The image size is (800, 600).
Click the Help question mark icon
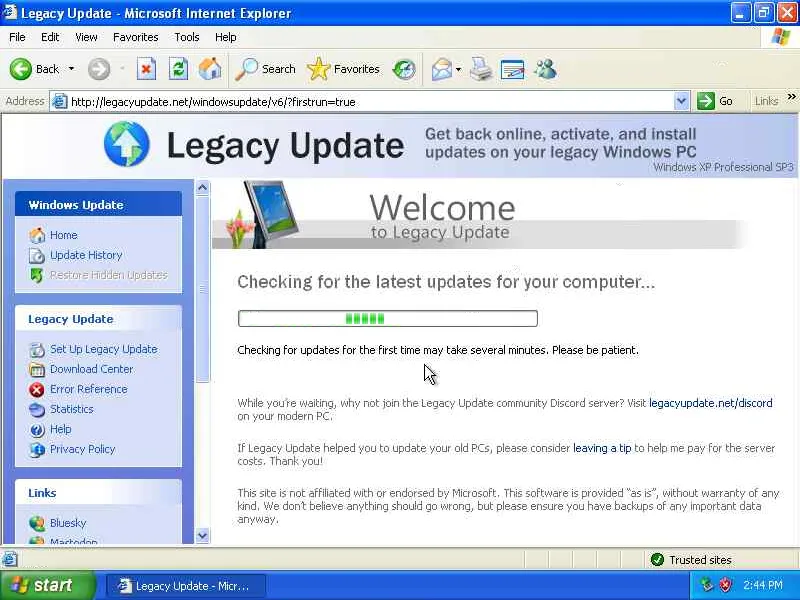37,430
